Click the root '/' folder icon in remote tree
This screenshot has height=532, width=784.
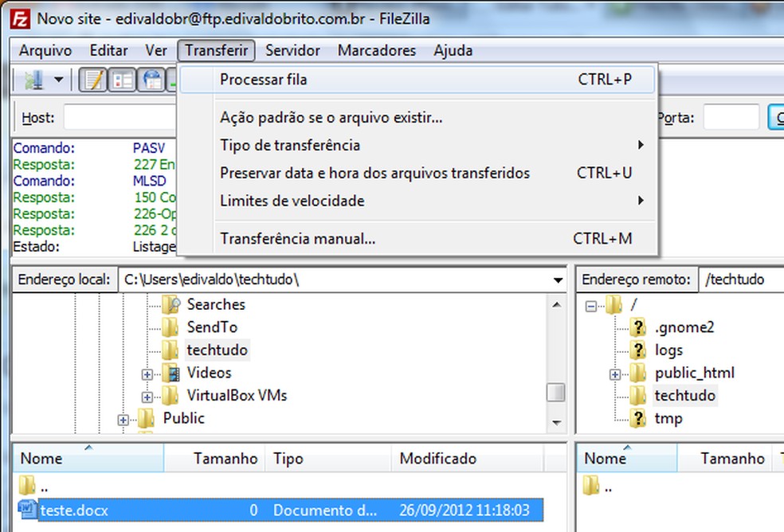(614, 304)
